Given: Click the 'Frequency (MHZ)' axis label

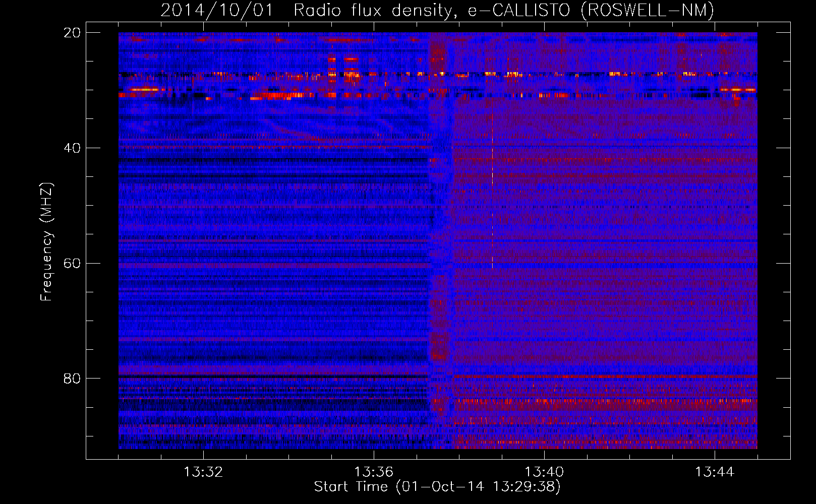Looking at the screenshot, I should click(x=46, y=242).
